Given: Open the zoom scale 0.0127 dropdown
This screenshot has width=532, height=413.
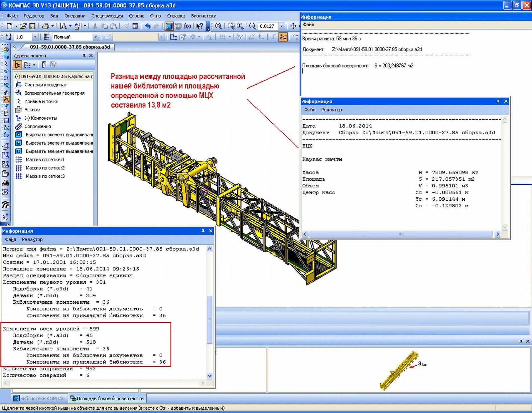Looking at the screenshot, I should click(x=282, y=26).
